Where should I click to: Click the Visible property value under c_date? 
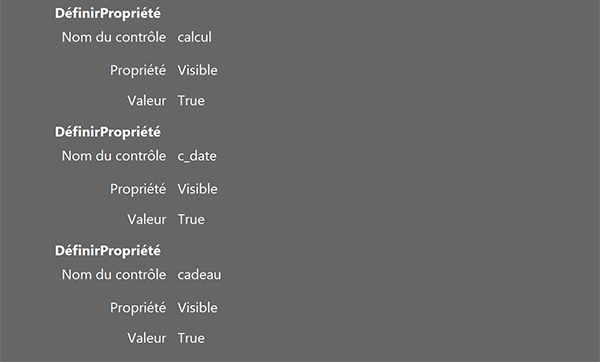(x=197, y=189)
